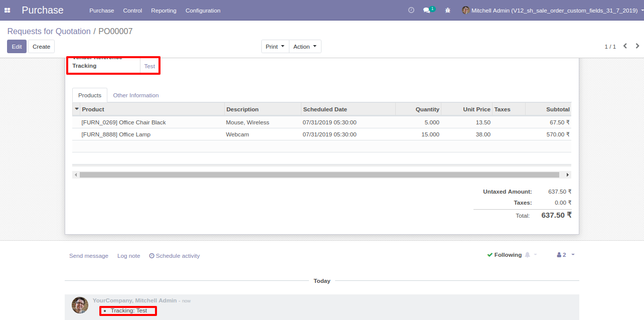Viewport: 644px width, 320px height.
Task: Click the Subtotal column header
Action: click(548, 109)
